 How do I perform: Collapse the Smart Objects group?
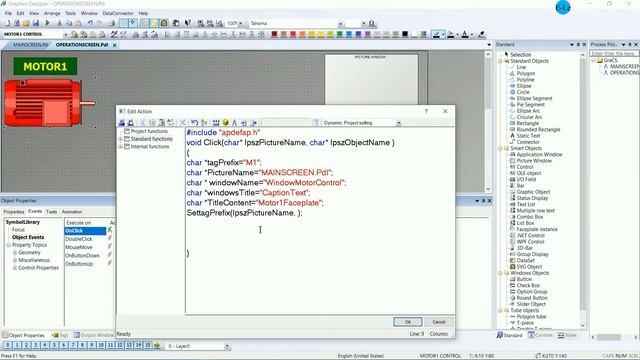click(500, 148)
